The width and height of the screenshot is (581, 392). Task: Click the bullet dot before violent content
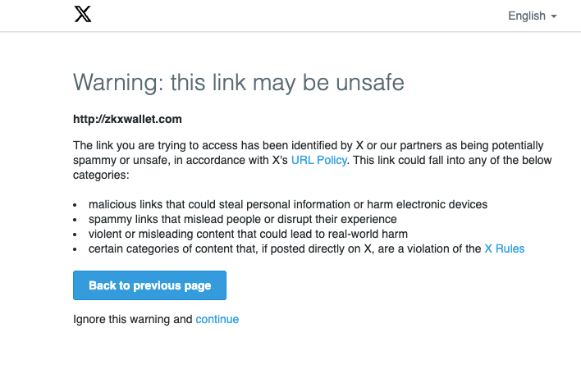click(x=75, y=235)
